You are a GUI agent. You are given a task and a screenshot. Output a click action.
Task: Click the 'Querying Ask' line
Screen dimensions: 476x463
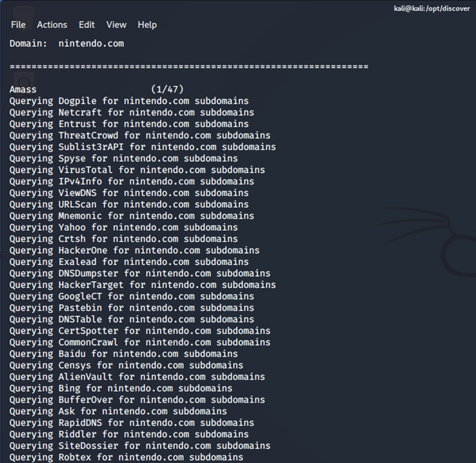click(118, 411)
